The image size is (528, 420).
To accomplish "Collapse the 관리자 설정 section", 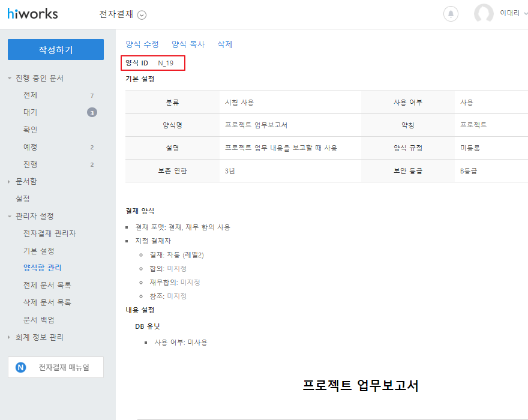I will click(10, 216).
